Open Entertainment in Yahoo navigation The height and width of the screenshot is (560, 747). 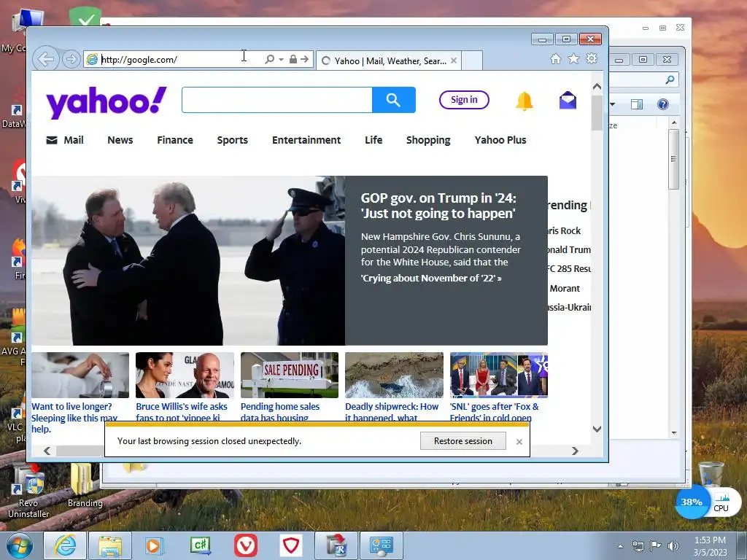[306, 140]
